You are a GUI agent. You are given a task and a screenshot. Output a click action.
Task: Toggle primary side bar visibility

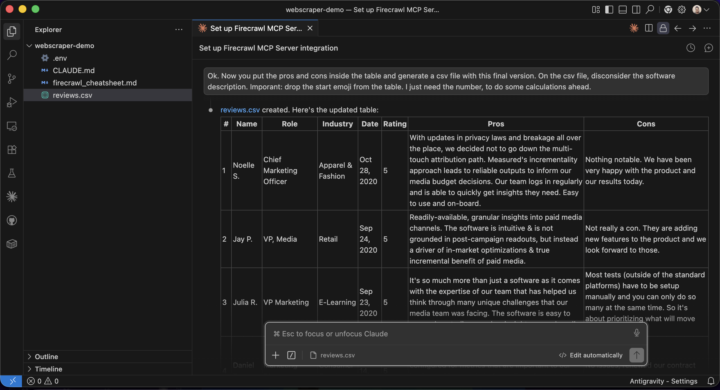(x=609, y=9)
